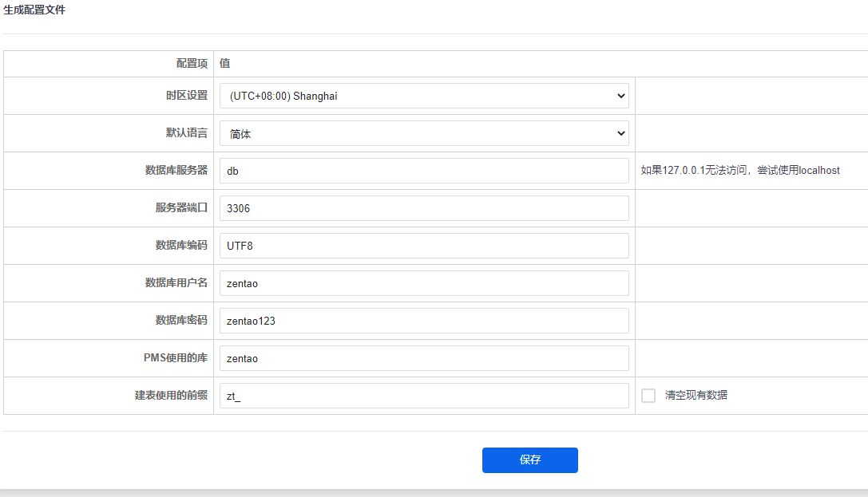Click the 数据库服务器 label

(x=176, y=170)
